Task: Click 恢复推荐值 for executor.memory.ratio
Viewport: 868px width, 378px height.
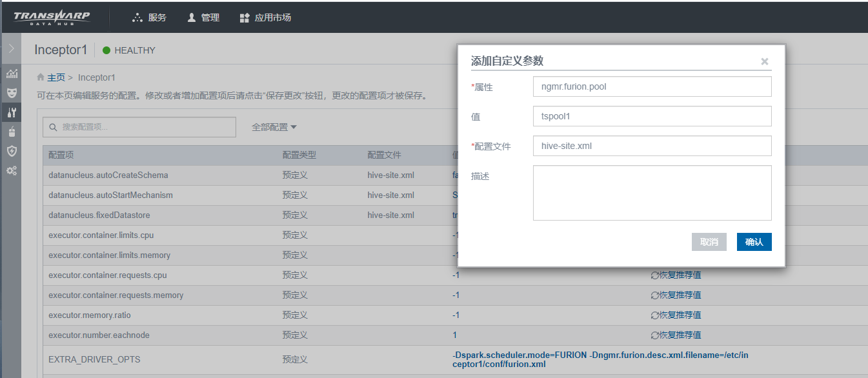Action: pyautogui.click(x=676, y=314)
